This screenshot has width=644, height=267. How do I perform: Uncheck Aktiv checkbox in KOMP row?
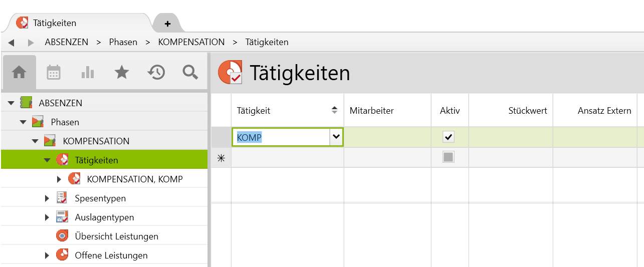(449, 137)
